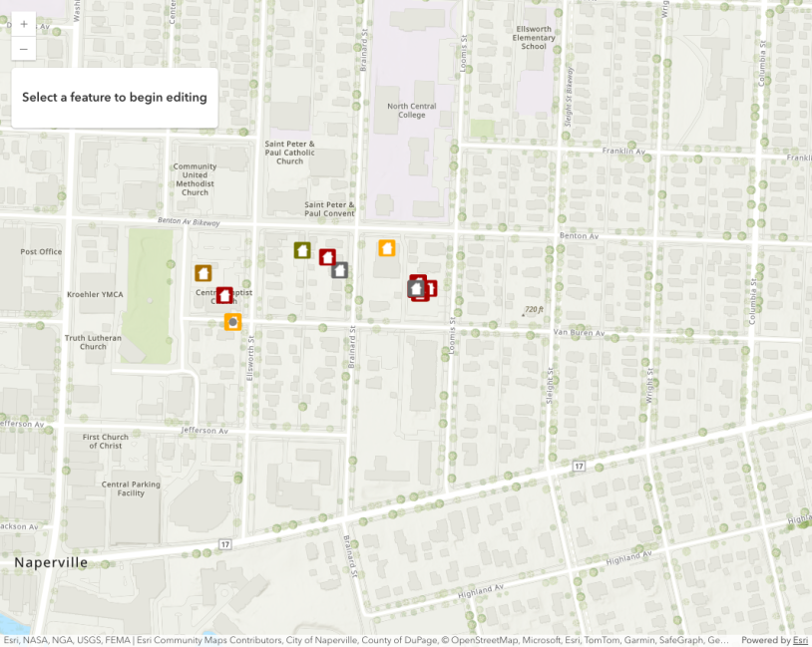
Task: Zoom in on the map
Action: tap(23, 24)
